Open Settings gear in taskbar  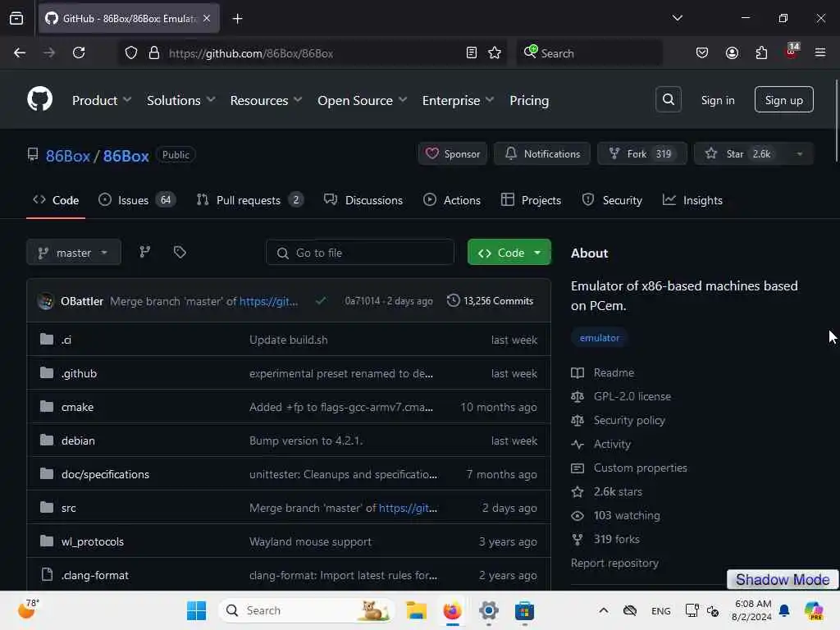489,610
